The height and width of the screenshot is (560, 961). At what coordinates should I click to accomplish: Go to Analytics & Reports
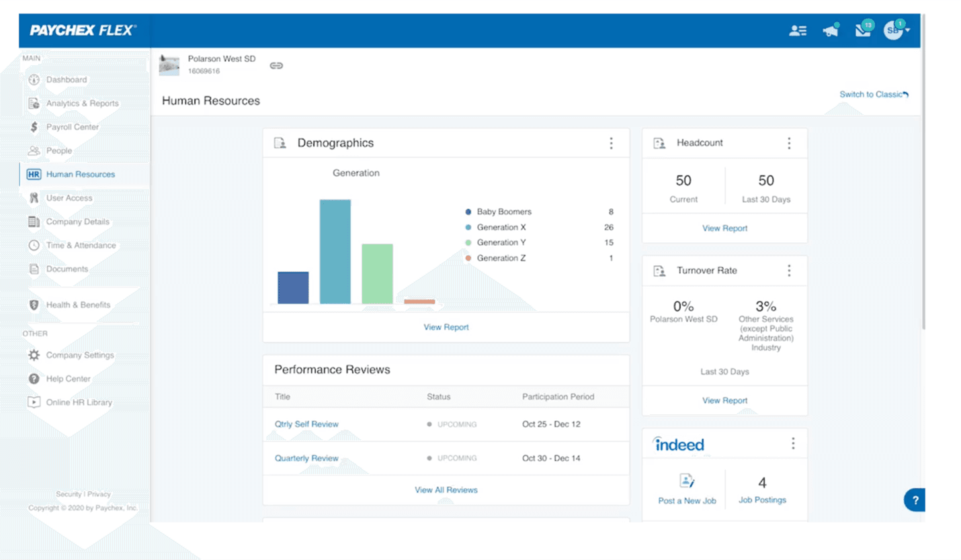(x=82, y=103)
